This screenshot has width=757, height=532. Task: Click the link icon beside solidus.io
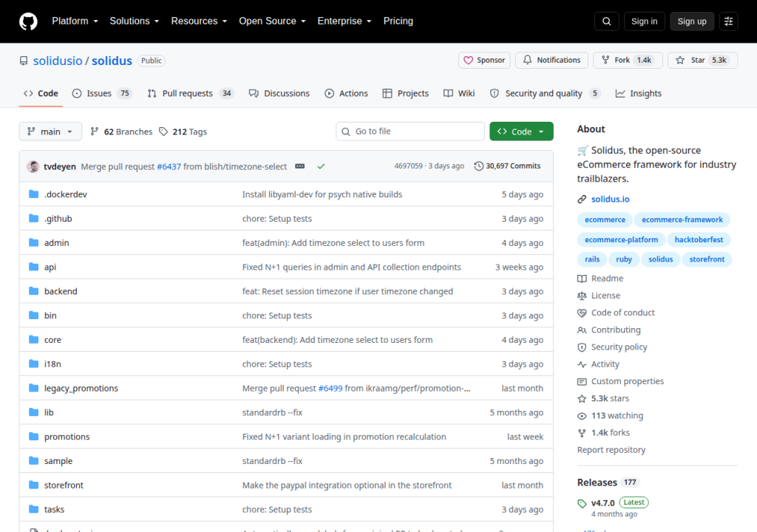[x=582, y=199]
